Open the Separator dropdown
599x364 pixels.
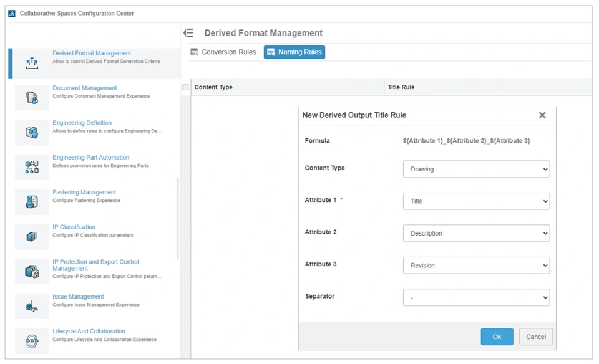(476, 298)
